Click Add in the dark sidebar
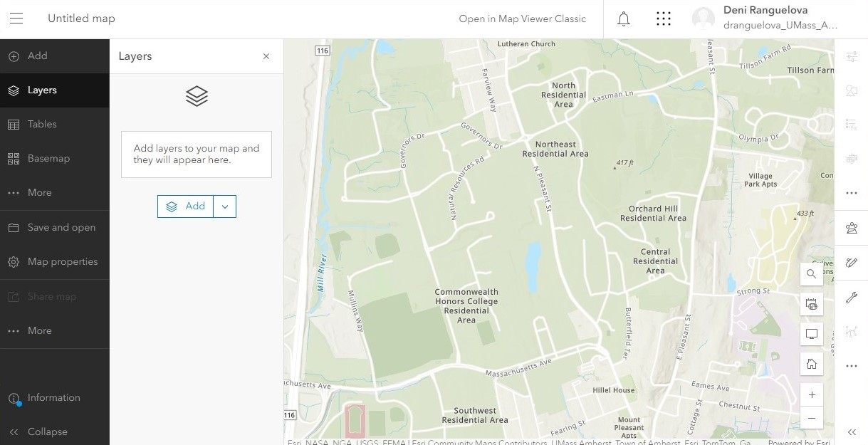The height and width of the screenshot is (445, 868). [55, 56]
